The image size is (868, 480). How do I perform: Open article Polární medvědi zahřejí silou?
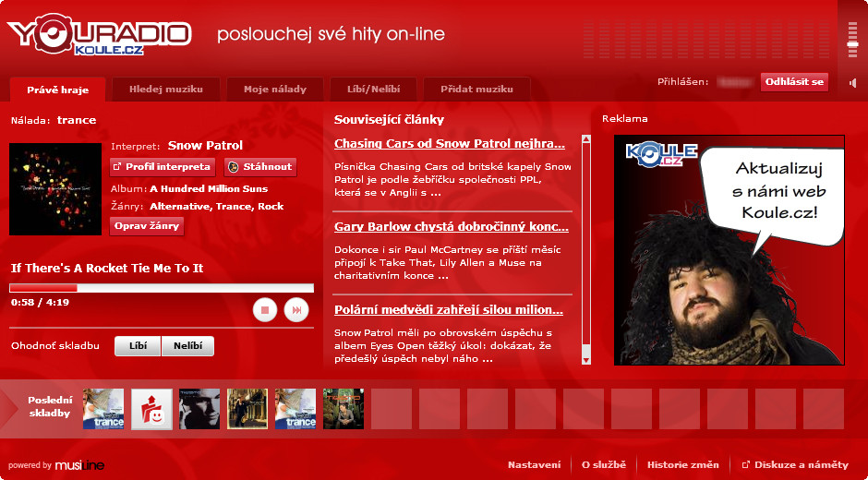point(449,310)
